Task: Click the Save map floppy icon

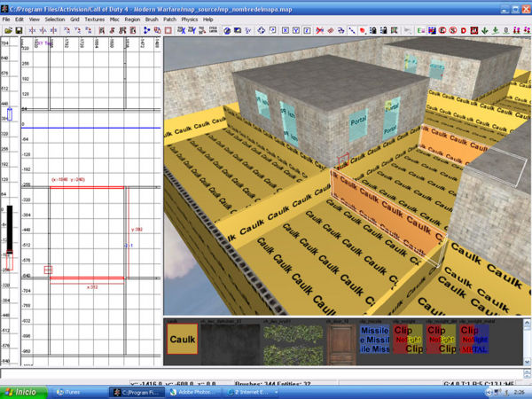Action: coord(19,30)
